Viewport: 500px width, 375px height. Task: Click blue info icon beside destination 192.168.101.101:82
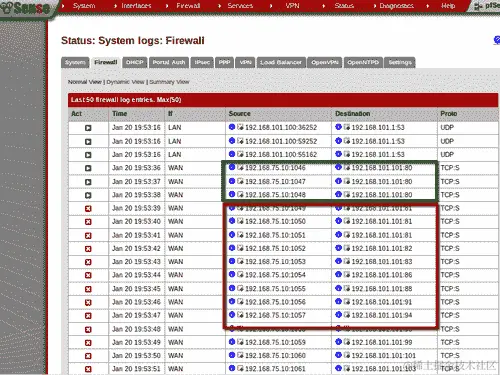click(x=339, y=248)
